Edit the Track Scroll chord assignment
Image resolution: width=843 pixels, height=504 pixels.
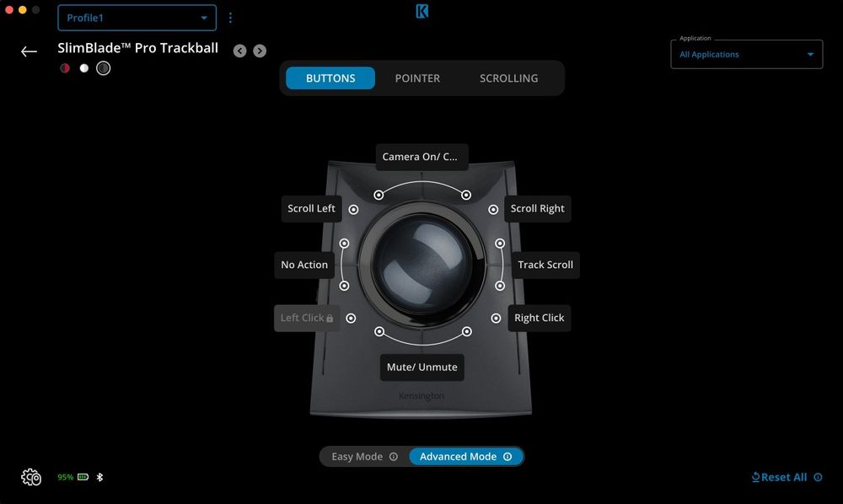[x=545, y=265]
